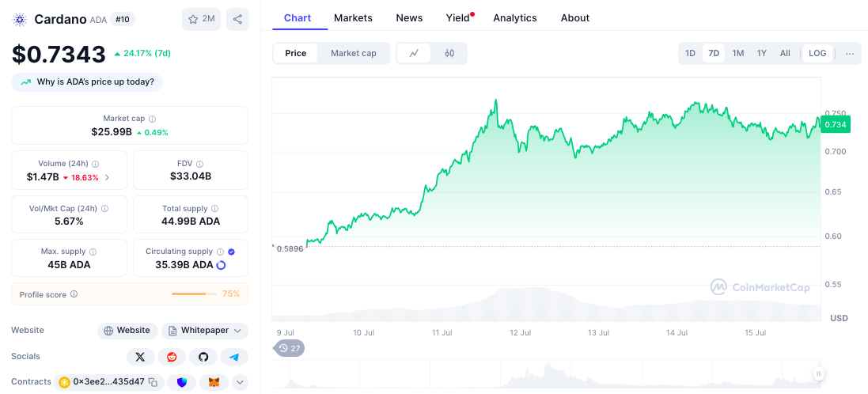The width and height of the screenshot is (868, 394).
Task: Click the $25.99B market cap value
Action: click(112, 132)
